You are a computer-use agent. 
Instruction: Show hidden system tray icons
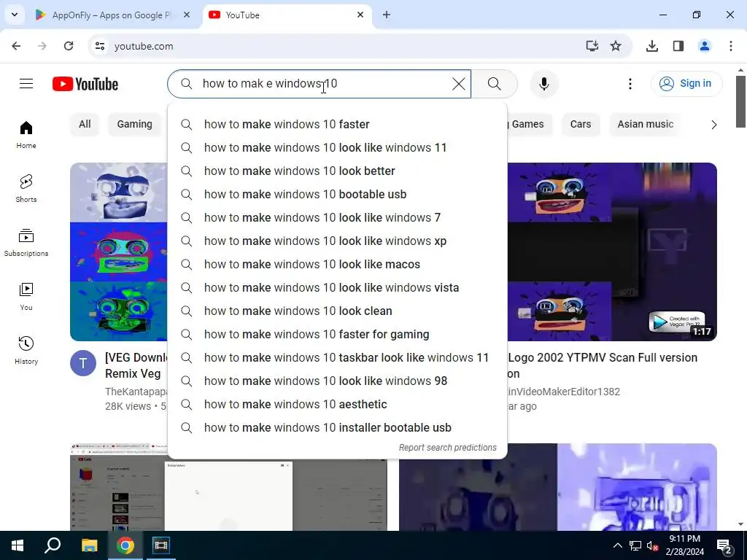point(617,545)
